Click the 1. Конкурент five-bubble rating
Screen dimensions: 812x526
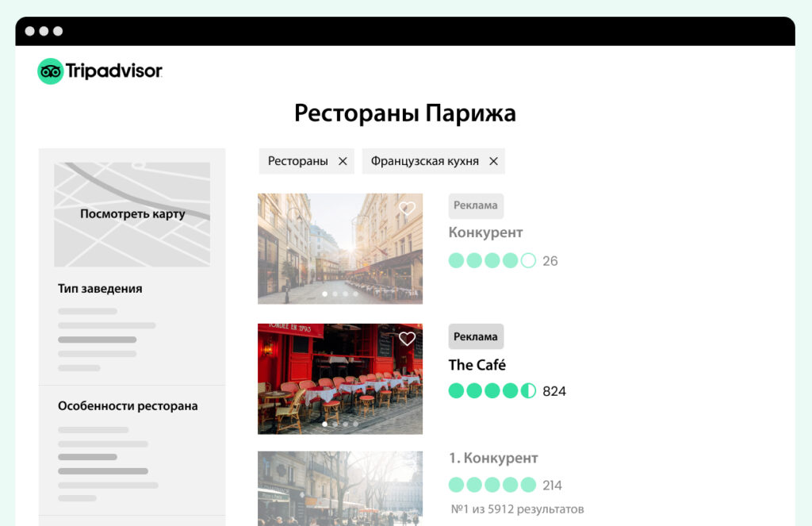[492, 485]
